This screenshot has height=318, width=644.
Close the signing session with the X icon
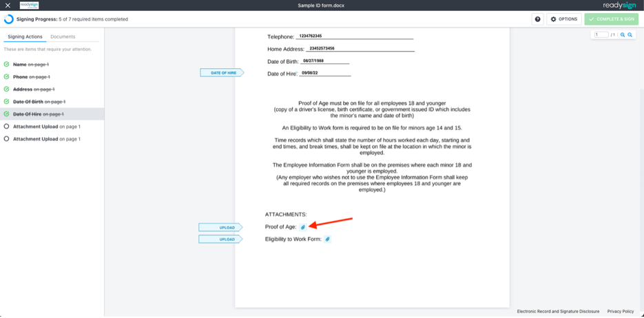pyautogui.click(x=8, y=6)
